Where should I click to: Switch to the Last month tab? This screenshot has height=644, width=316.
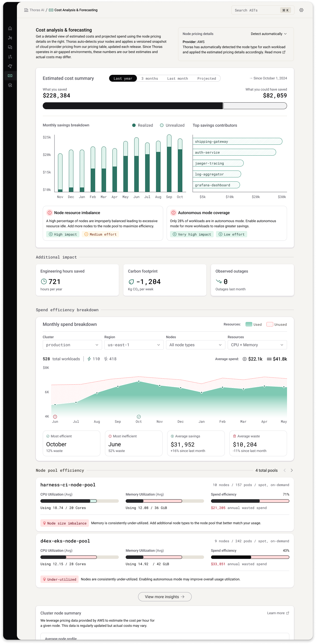tap(177, 78)
